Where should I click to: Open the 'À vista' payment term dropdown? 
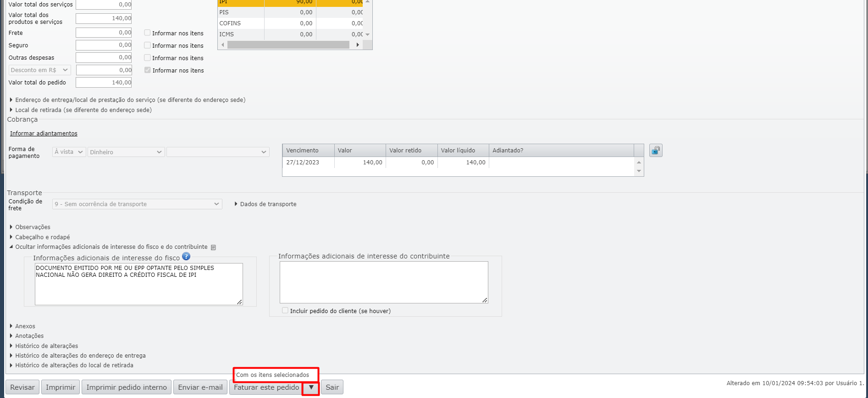pyautogui.click(x=69, y=152)
